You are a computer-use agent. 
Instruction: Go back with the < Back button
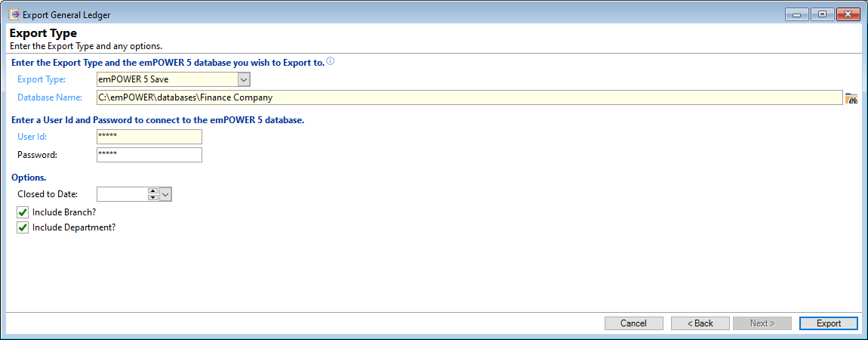700,323
